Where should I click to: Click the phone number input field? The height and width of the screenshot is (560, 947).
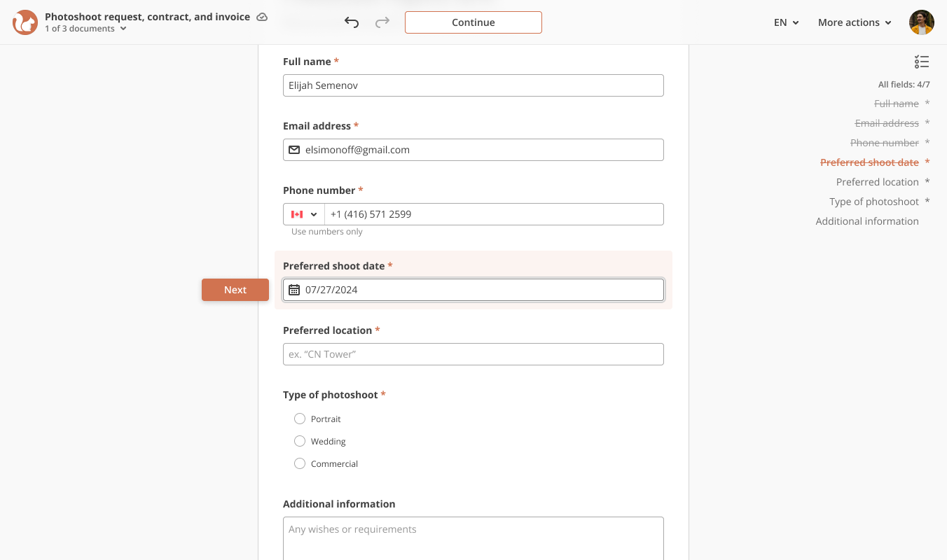[494, 214]
